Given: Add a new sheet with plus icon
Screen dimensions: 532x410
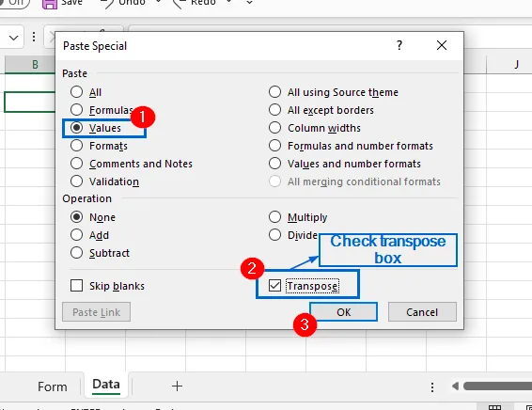Looking at the screenshot, I should coord(177,386).
